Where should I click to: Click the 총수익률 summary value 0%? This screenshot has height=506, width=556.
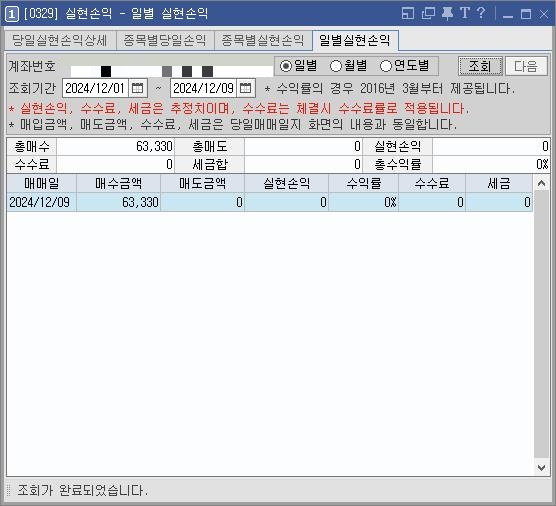[x=491, y=165]
